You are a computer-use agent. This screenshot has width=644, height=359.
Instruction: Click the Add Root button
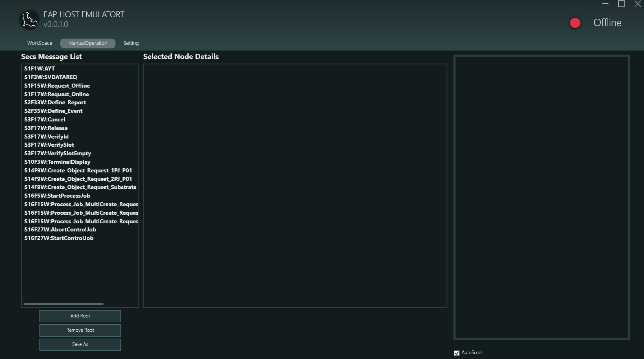point(80,316)
